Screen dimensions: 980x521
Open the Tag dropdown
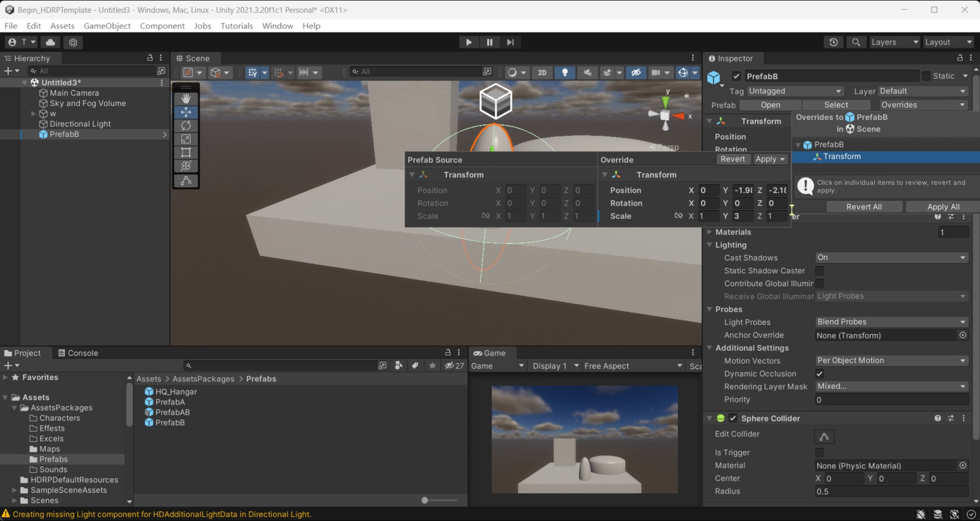(x=795, y=91)
